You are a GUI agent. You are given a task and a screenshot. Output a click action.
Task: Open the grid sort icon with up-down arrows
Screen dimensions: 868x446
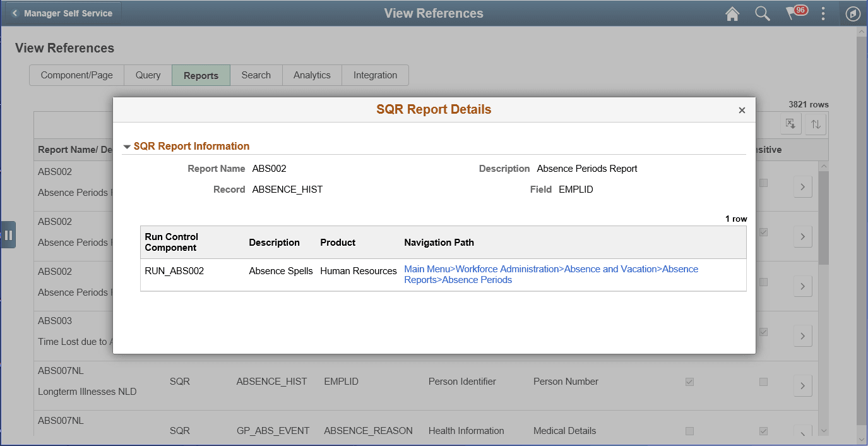click(815, 124)
